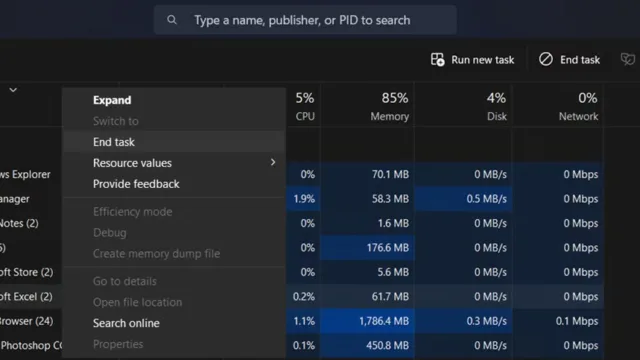
Task: Click the 176.6 MB memory value
Action: click(x=388, y=248)
